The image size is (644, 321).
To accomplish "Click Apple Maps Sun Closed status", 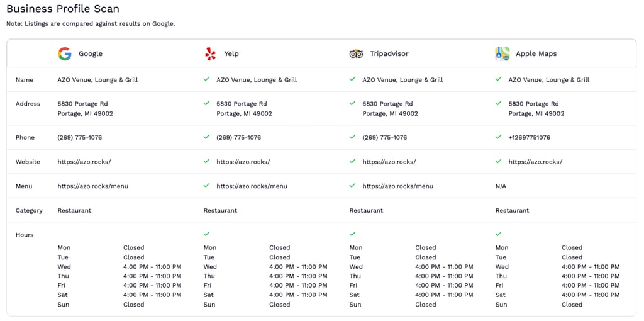I will [x=572, y=305].
